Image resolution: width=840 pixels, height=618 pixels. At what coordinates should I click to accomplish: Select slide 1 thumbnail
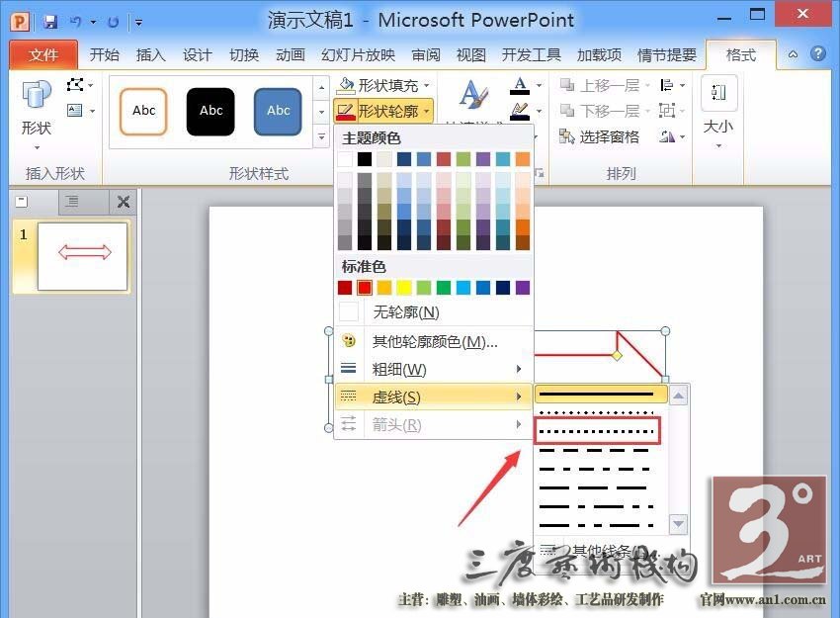point(82,256)
